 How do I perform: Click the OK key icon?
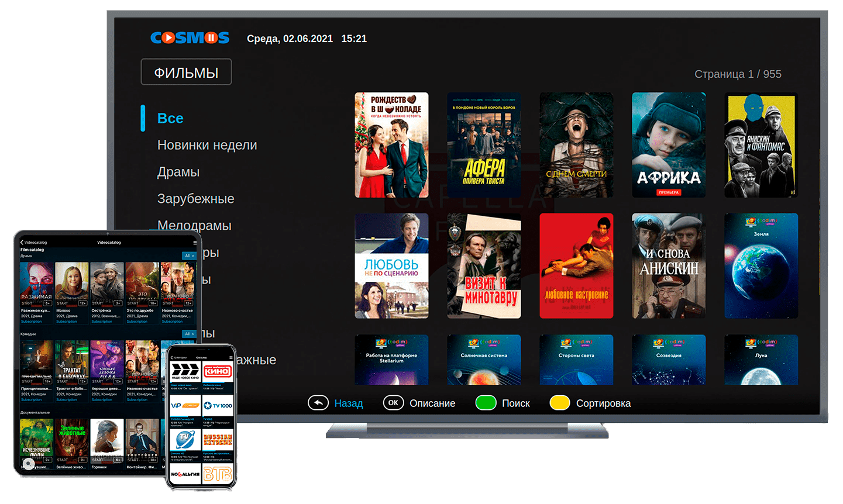click(393, 403)
